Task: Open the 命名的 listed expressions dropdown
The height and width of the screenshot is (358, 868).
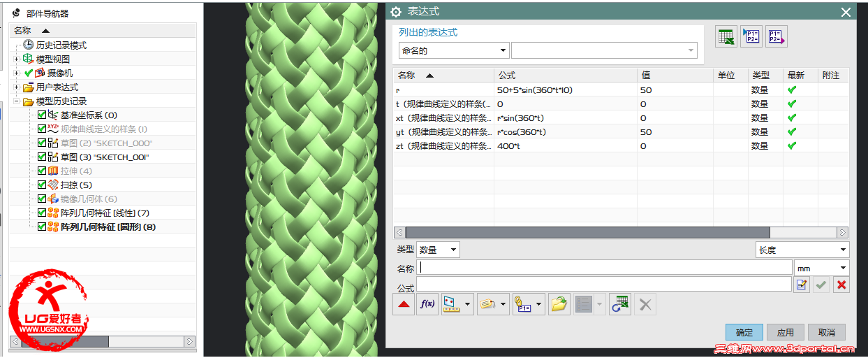Action: 453,50
